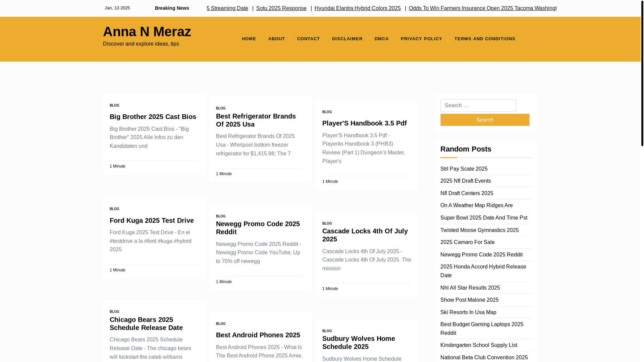Viewport: 644px width, 362px height.
Task: Open Best Refrigerator Brands Of 2025 Usa post
Action: (256, 120)
